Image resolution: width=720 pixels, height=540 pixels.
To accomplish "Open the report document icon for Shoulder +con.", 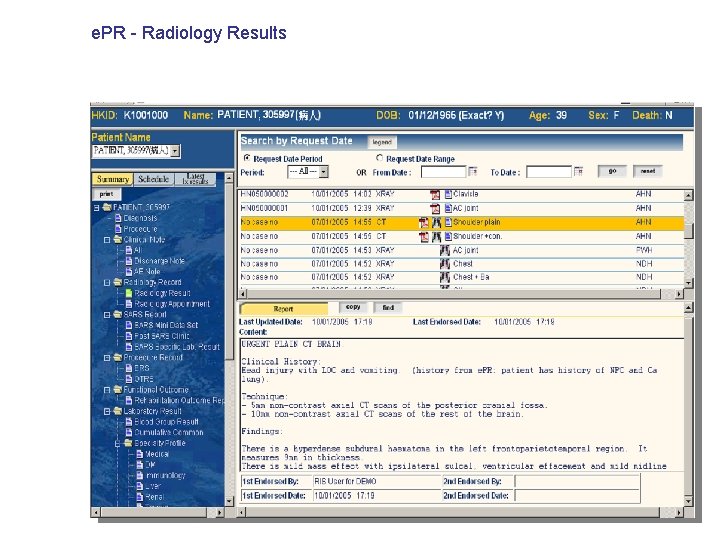I will [448, 237].
